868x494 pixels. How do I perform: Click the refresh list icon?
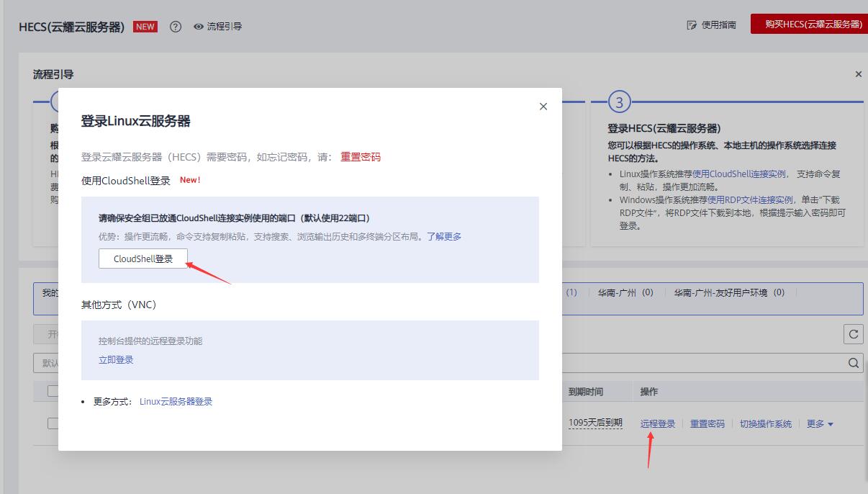[x=853, y=334]
